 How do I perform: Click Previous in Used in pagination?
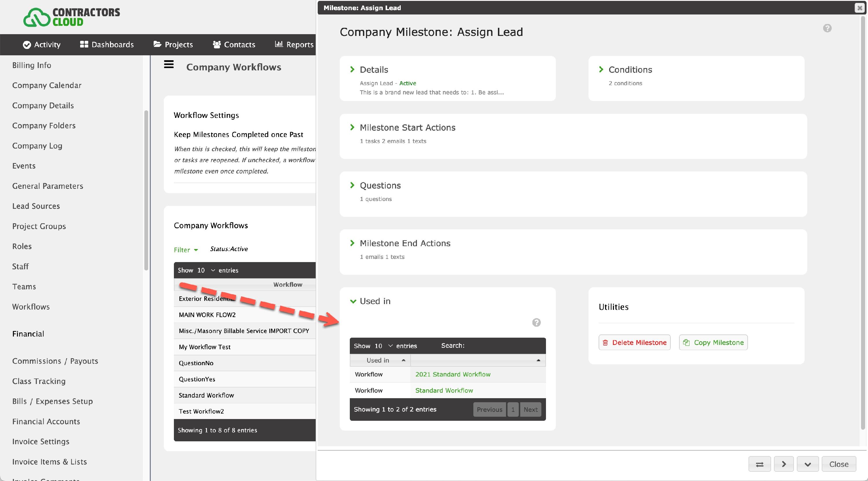click(489, 409)
